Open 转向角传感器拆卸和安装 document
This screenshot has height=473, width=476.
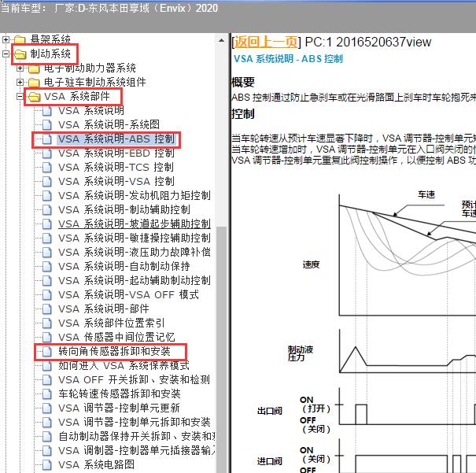[x=114, y=352]
